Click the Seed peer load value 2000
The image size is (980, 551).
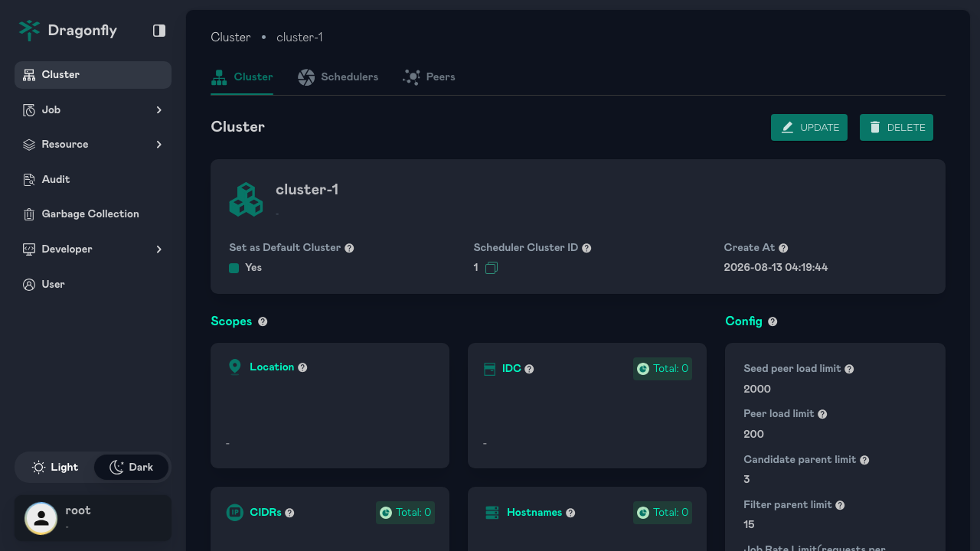757,389
